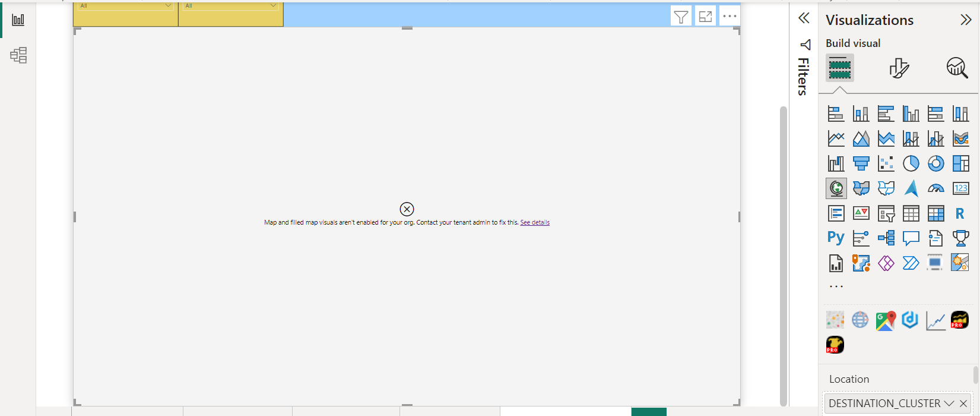Select the R script visual
This screenshot has height=416, width=980.
[x=960, y=213]
